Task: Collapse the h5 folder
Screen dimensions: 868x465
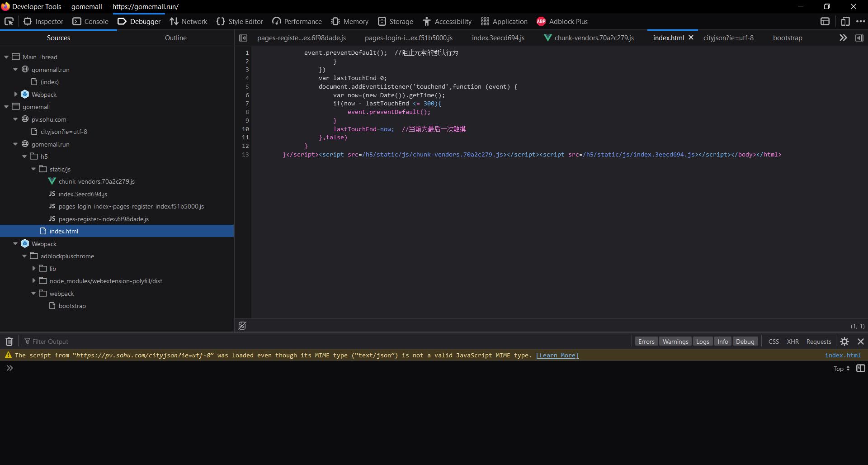Action: pyautogui.click(x=24, y=157)
